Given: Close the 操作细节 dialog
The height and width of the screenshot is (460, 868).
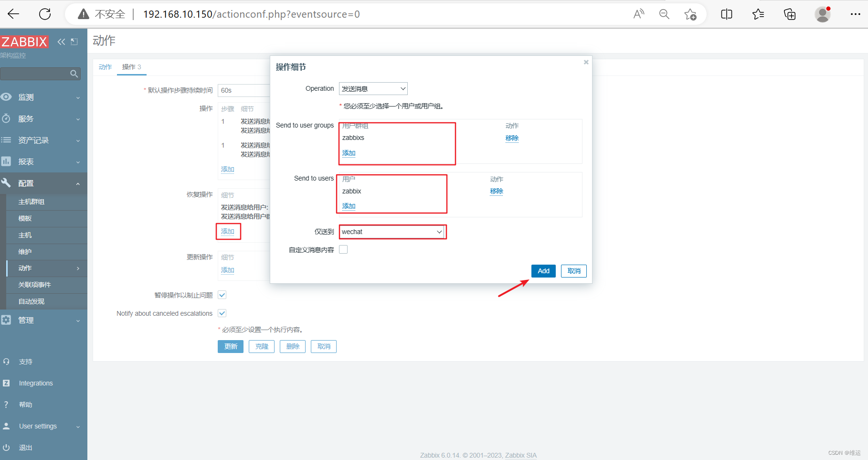Looking at the screenshot, I should coord(586,62).
